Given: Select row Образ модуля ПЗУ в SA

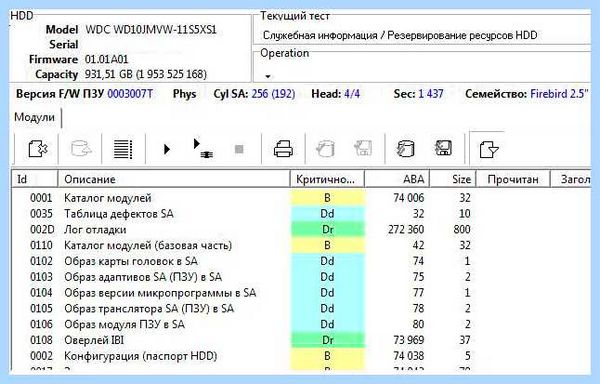Looking at the screenshot, I should pyautogui.click(x=301, y=324).
